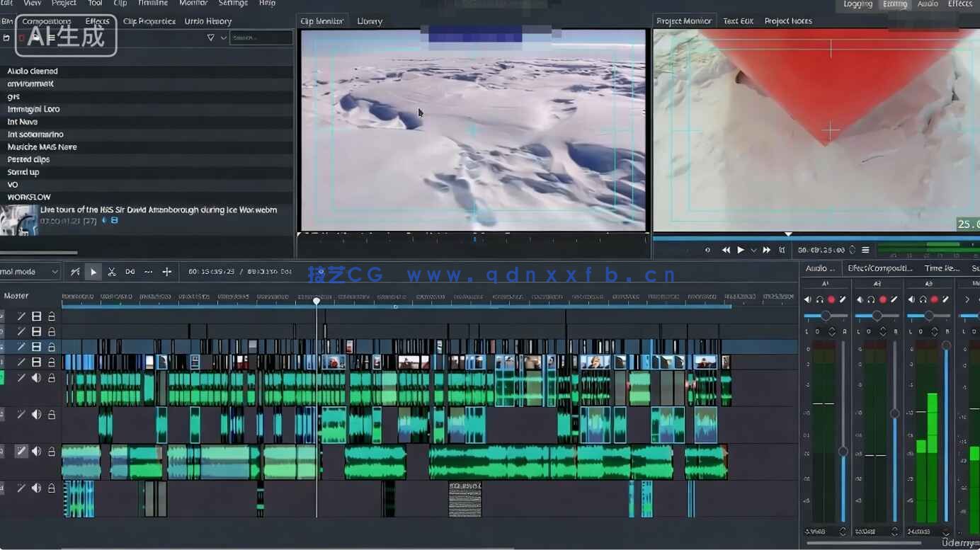This screenshot has height=550, width=980.
Task: Select the Sir David Attenborough webm clip thumbnail
Action: pos(19,219)
